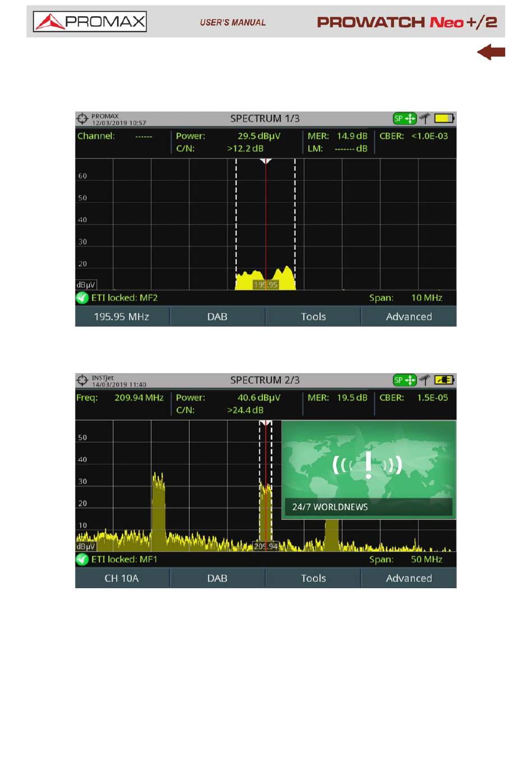Open the Tools softkey in SPECTRUM 1/3

click(x=313, y=317)
